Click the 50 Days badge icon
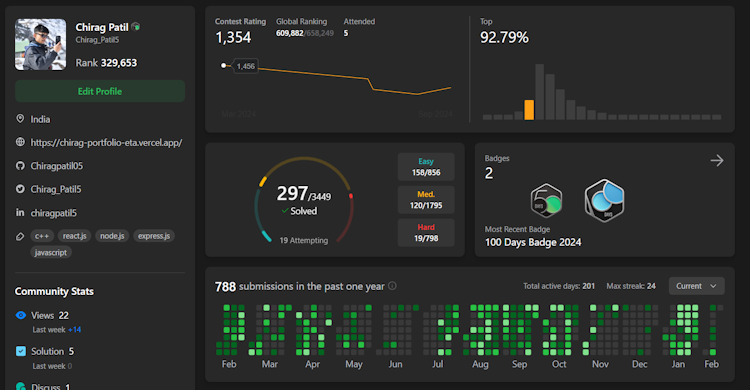 [x=546, y=200]
